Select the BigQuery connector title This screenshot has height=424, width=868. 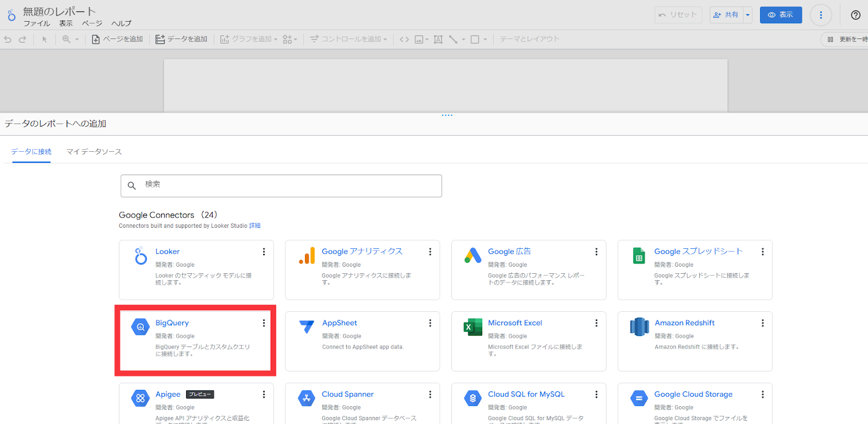pyautogui.click(x=172, y=323)
